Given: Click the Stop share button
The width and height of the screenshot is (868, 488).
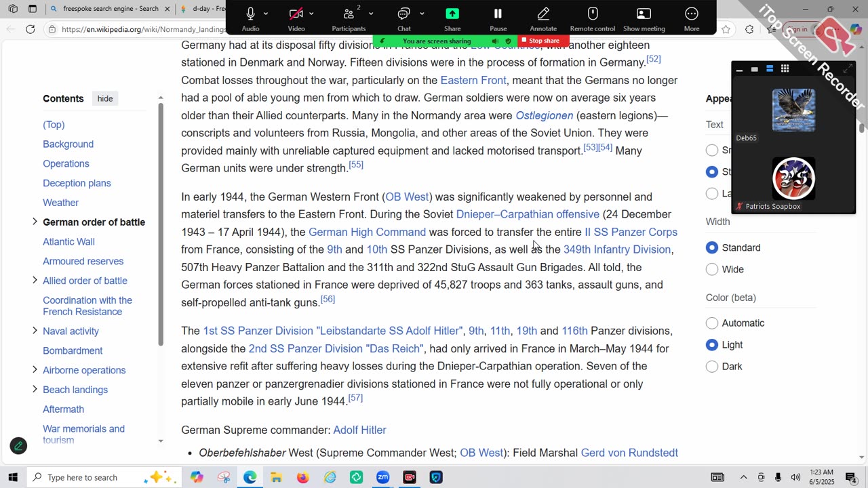Looking at the screenshot, I should pyautogui.click(x=543, y=41).
